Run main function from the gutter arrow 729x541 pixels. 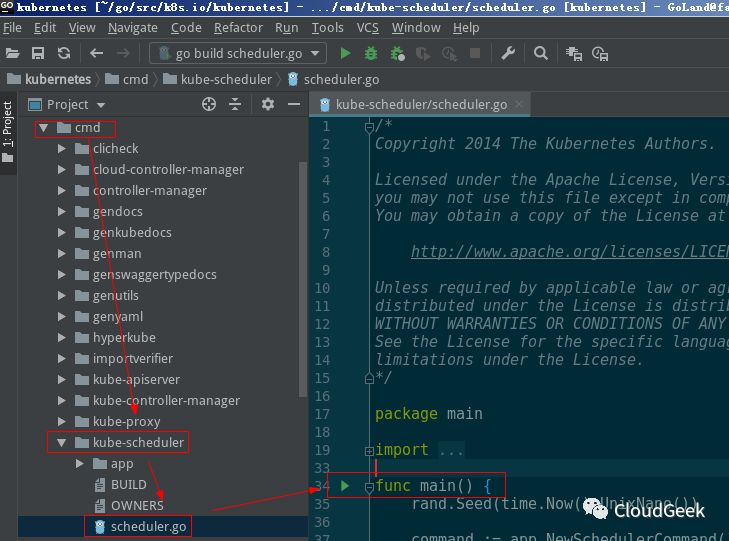coord(345,486)
